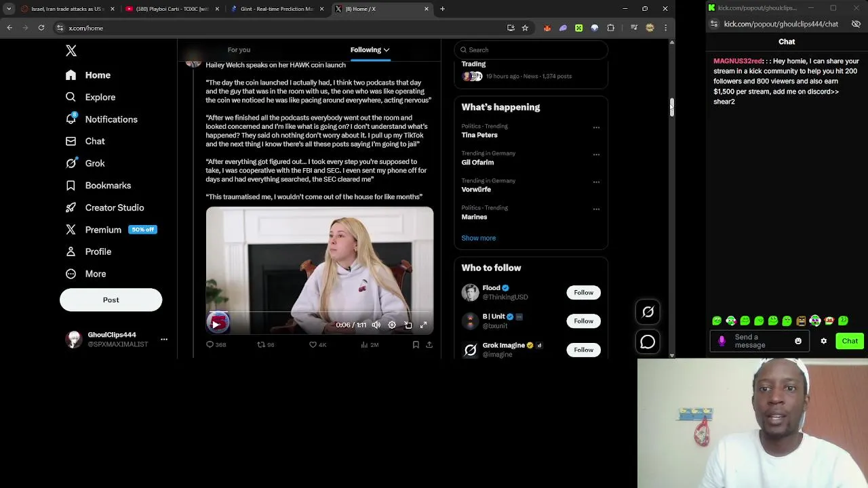Image resolution: width=868 pixels, height=488 pixels.
Task: Open Profile in the sidebar
Action: click(88, 251)
